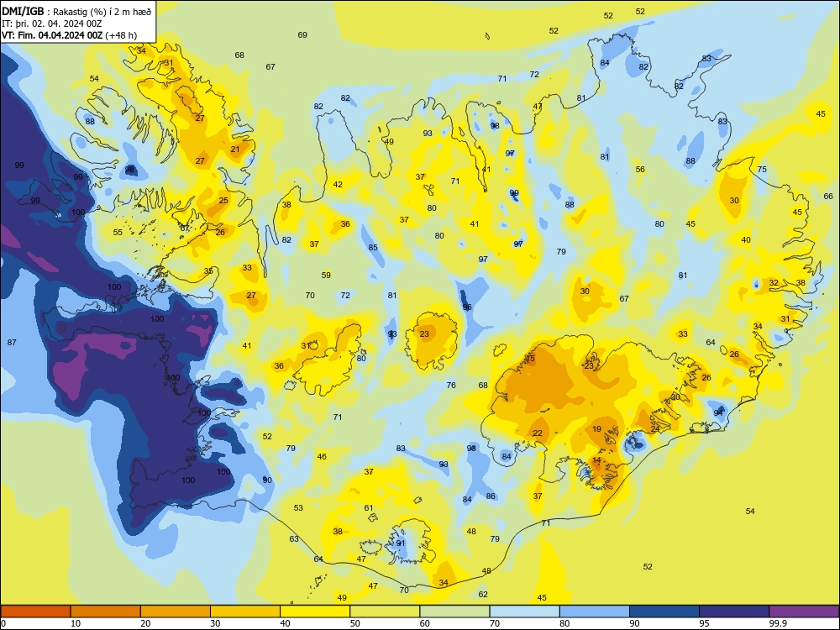
Task: Click the map value '96' in central Iceland
Action: [467, 307]
